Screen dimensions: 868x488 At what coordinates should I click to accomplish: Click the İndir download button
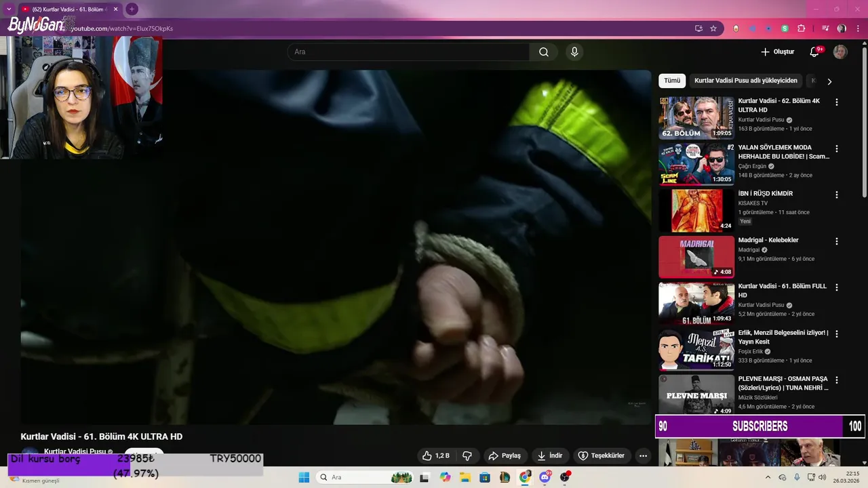[550, 456]
